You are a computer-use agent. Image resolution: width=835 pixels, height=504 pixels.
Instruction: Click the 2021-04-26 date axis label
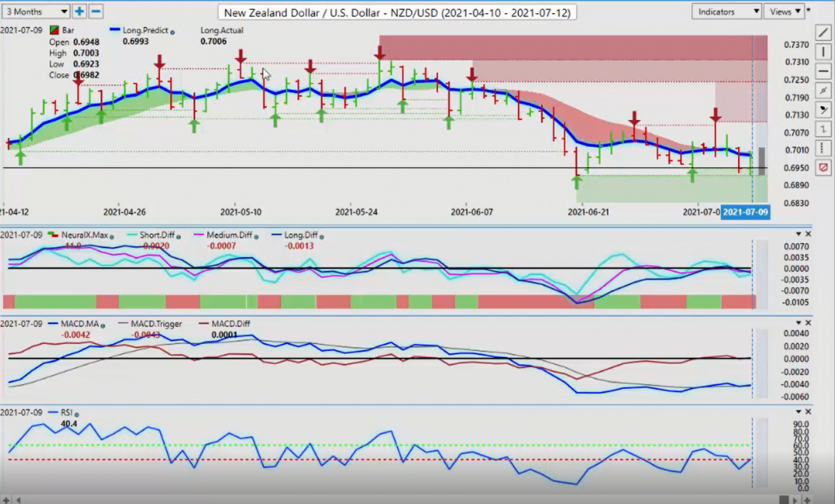124,212
